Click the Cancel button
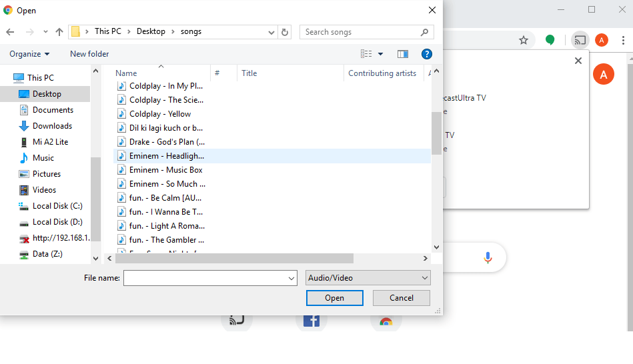The height and width of the screenshot is (364, 633). click(x=402, y=298)
